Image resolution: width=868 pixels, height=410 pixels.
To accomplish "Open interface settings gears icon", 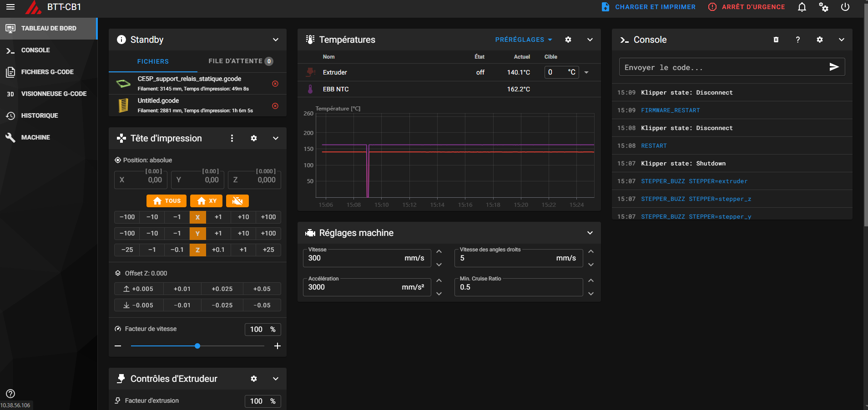I will 823,7.
